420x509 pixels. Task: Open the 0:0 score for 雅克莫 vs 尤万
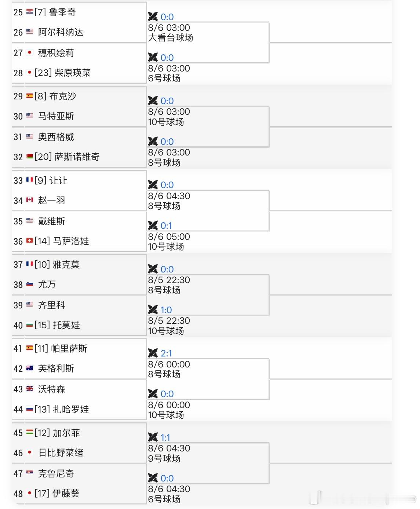167,269
